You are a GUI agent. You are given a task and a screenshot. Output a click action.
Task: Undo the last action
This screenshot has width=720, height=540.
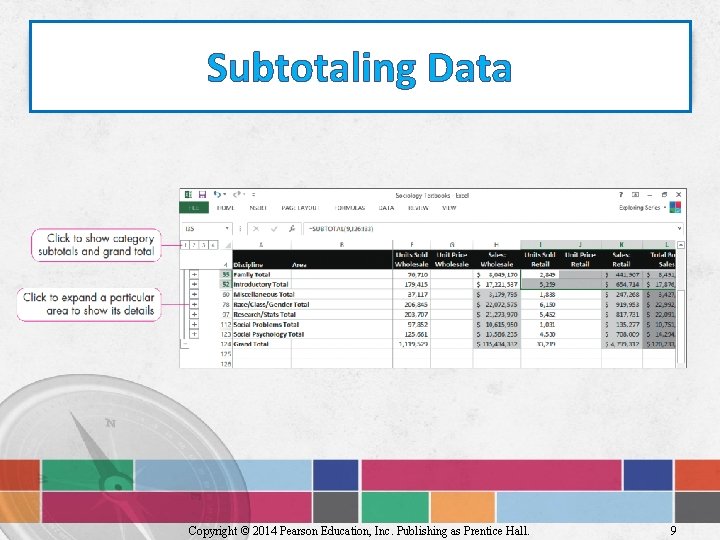coord(217,195)
